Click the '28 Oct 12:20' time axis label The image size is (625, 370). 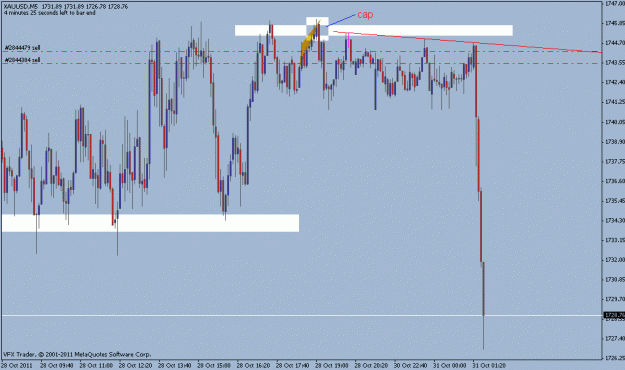tap(136, 365)
